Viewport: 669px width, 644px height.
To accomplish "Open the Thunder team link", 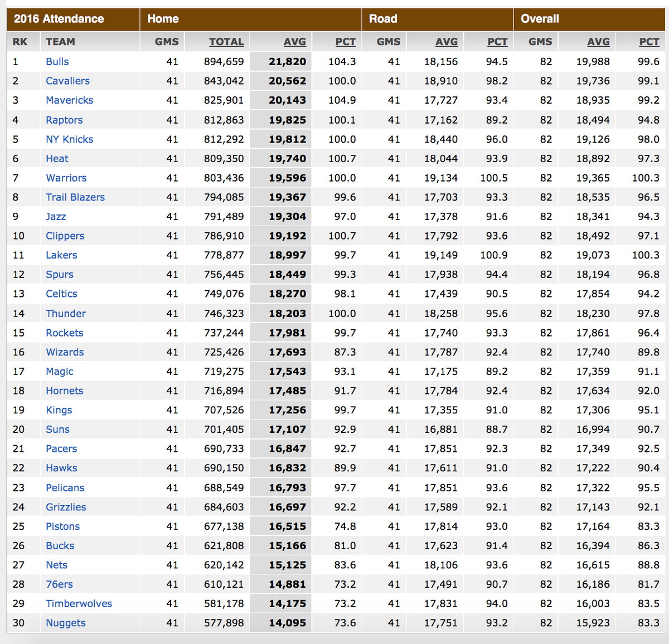I will click(65, 314).
